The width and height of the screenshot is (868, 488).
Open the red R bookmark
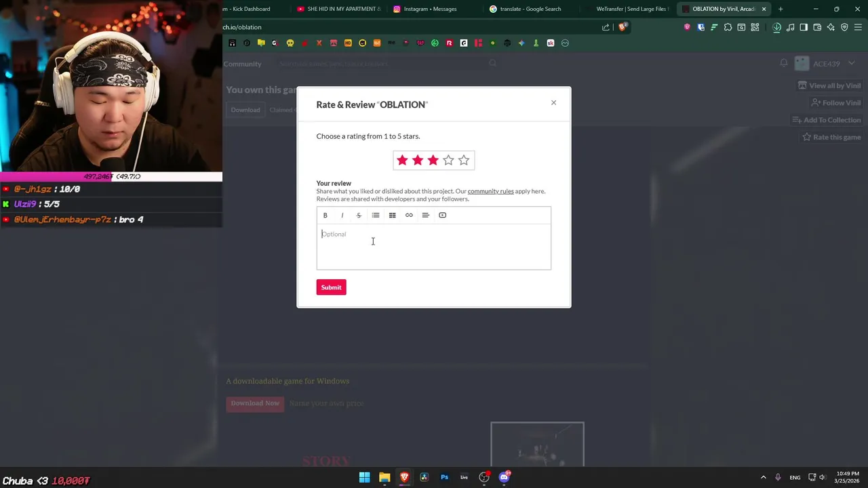(x=449, y=43)
